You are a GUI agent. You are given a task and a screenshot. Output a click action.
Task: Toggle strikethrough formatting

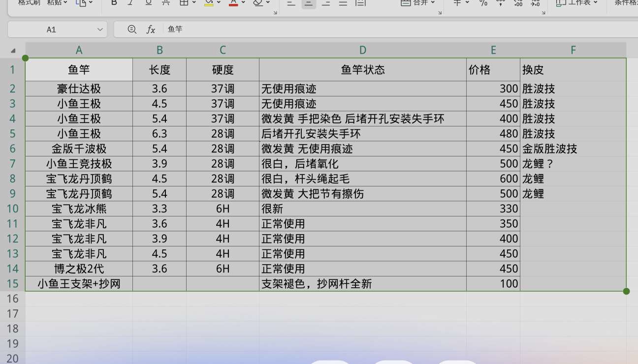(166, 2)
